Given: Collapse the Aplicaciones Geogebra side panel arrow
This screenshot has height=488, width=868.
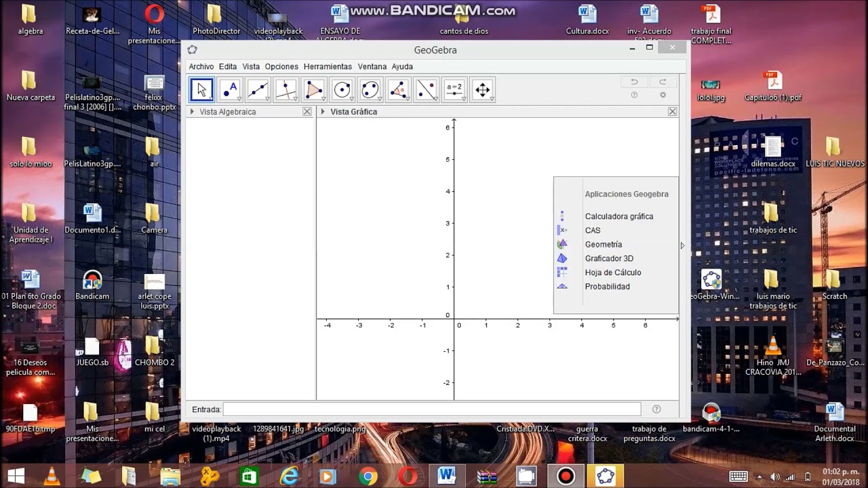Looking at the screenshot, I should (x=682, y=246).
